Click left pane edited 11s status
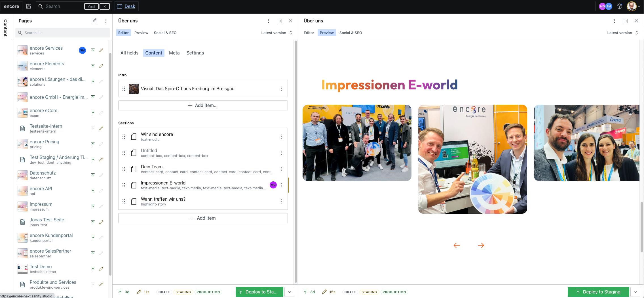Screen dimensions: 644x298 (143, 292)
